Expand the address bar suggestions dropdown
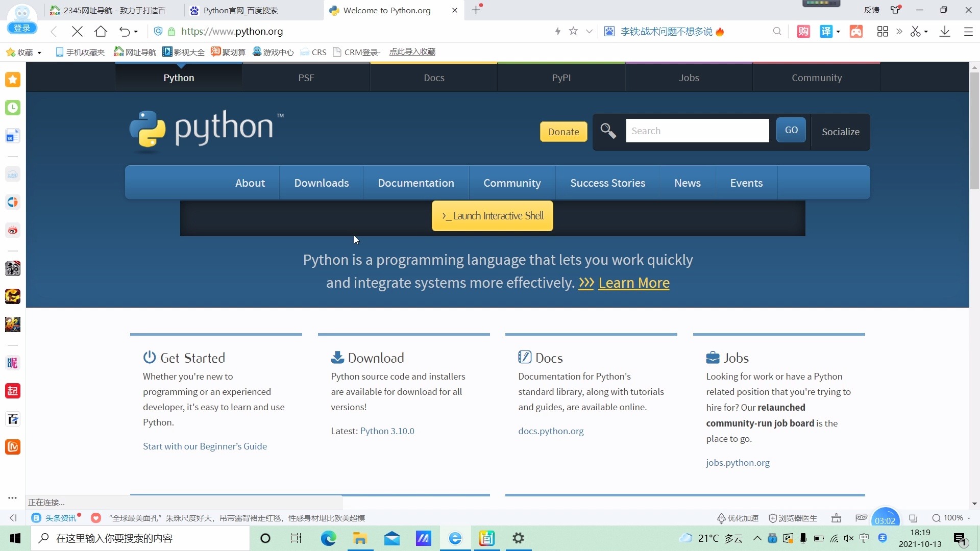 tap(589, 32)
